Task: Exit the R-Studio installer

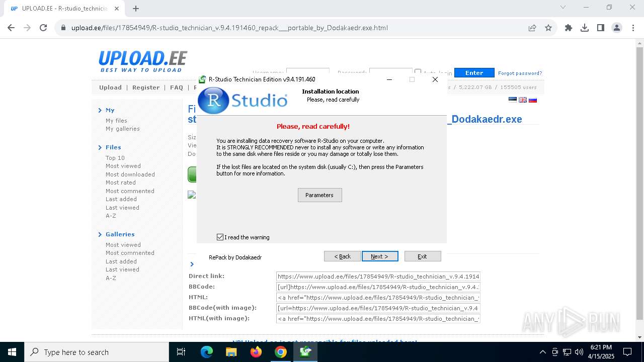Action: coord(423,256)
